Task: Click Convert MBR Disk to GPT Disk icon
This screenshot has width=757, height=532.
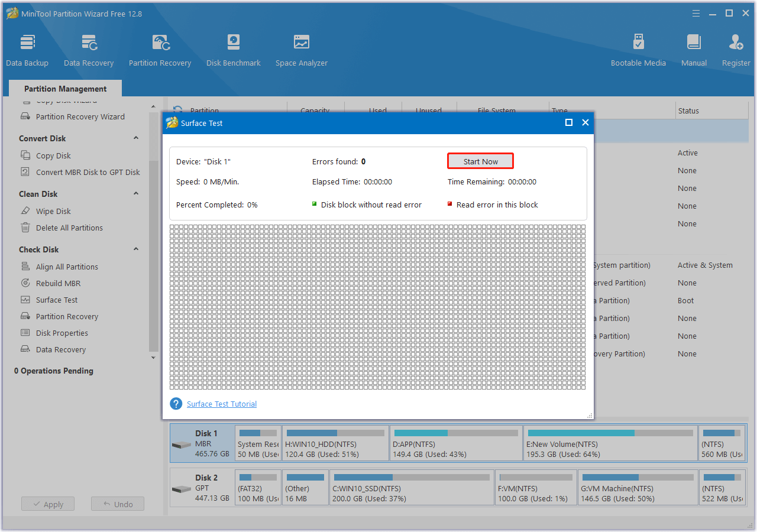Action: pyautogui.click(x=25, y=172)
